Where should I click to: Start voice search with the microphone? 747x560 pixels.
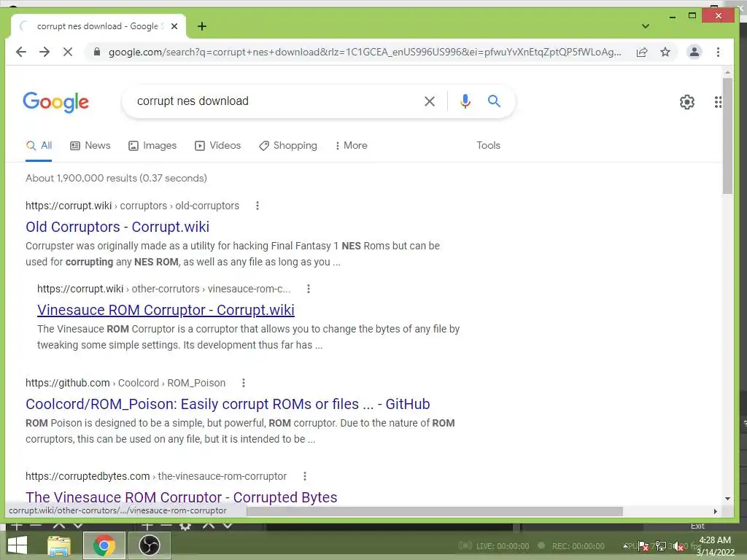pos(465,101)
